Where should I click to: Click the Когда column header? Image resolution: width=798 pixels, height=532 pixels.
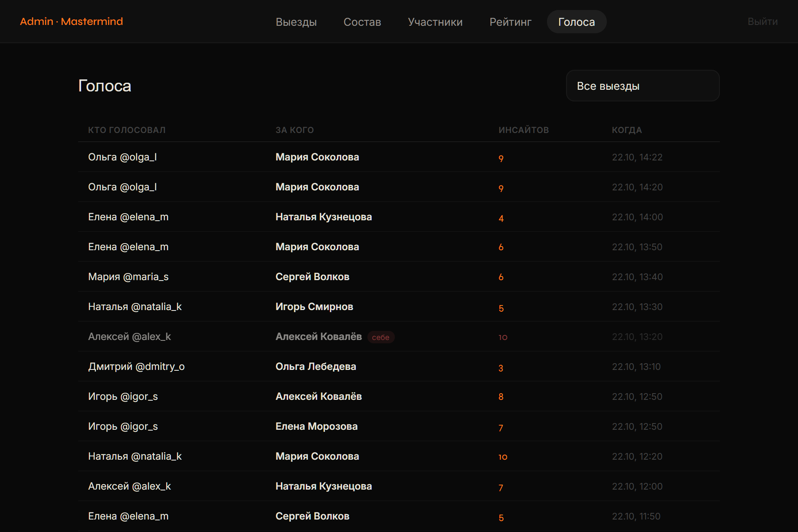point(627,130)
